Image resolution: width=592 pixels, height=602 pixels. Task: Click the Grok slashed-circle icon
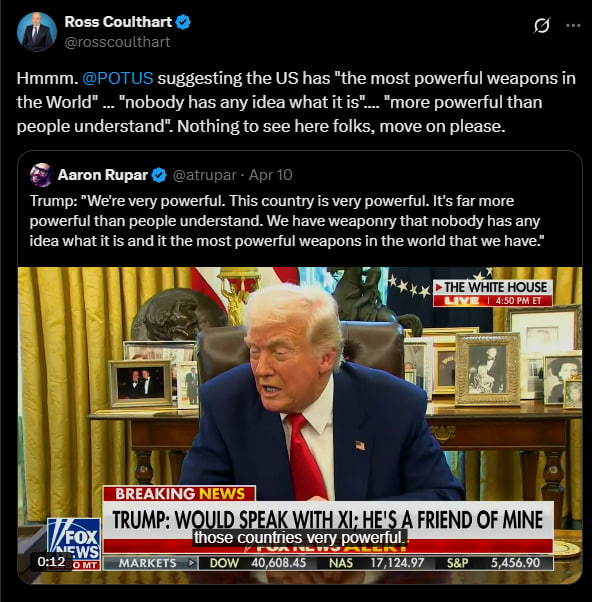pos(542,26)
